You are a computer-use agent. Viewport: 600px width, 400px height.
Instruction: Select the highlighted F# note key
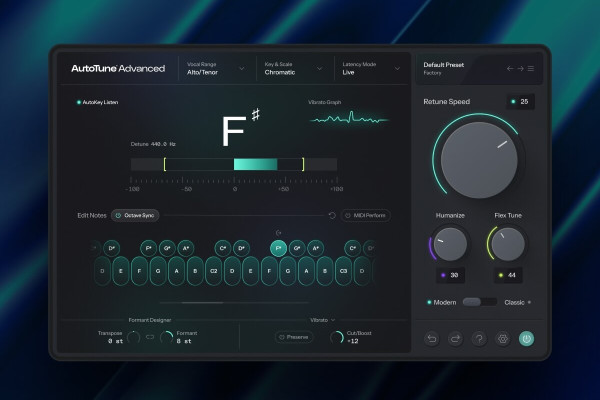279,248
